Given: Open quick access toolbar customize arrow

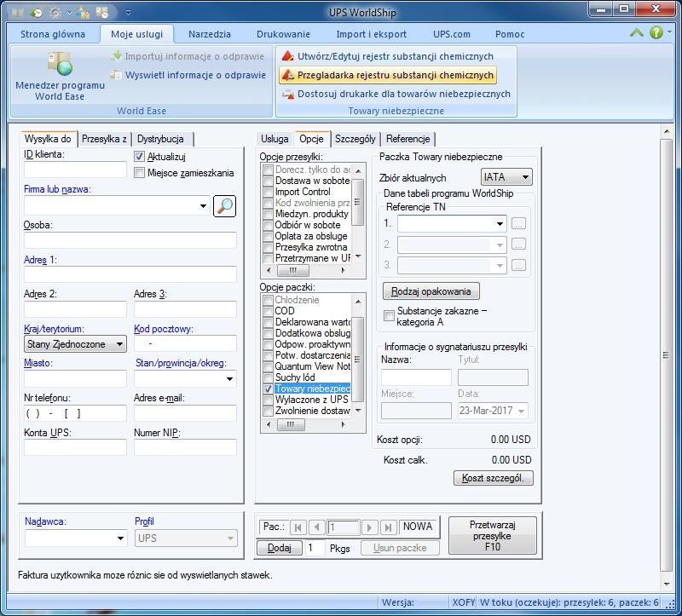Looking at the screenshot, I should tap(129, 13).
